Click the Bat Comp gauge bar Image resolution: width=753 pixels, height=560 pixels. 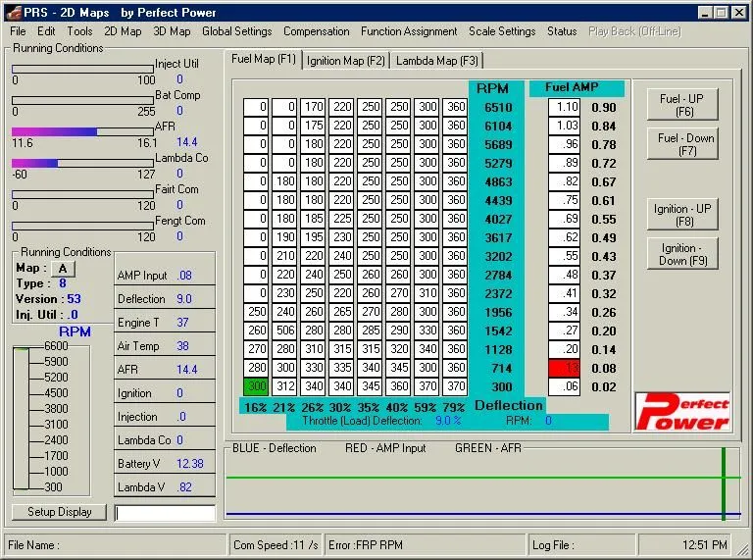(x=82, y=100)
